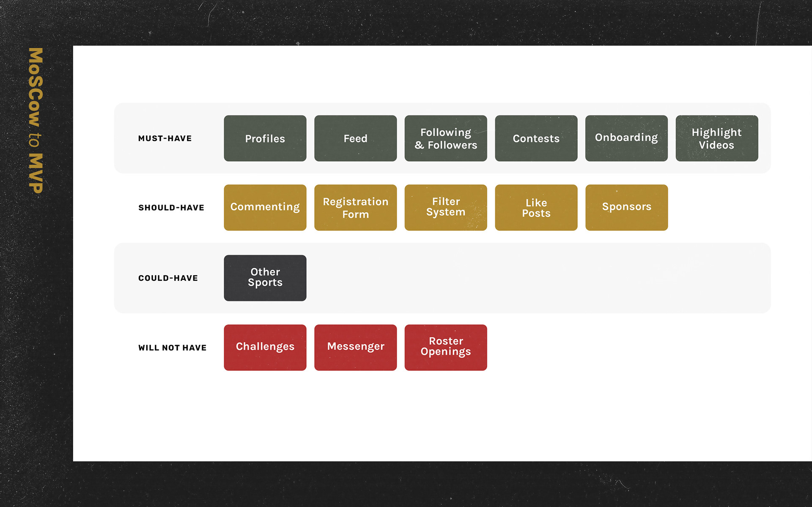Open the Roster Openings card

pos(446,348)
